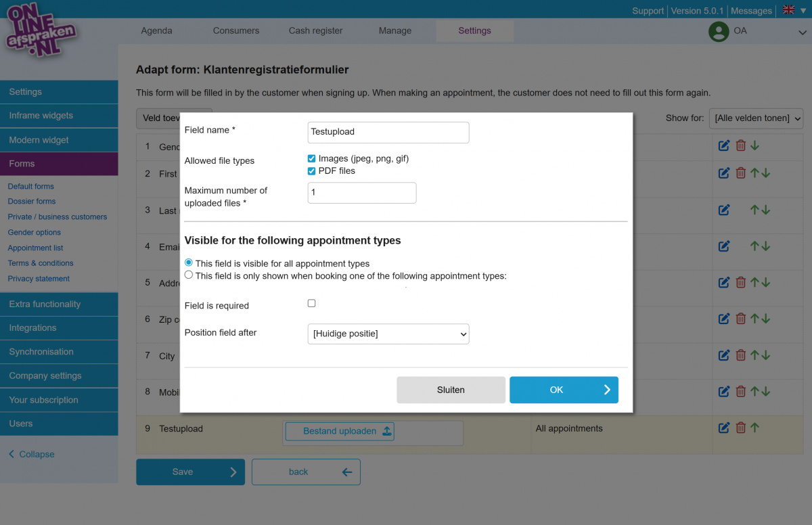Edit the Testupload field row
The image size is (812, 525).
(x=723, y=428)
